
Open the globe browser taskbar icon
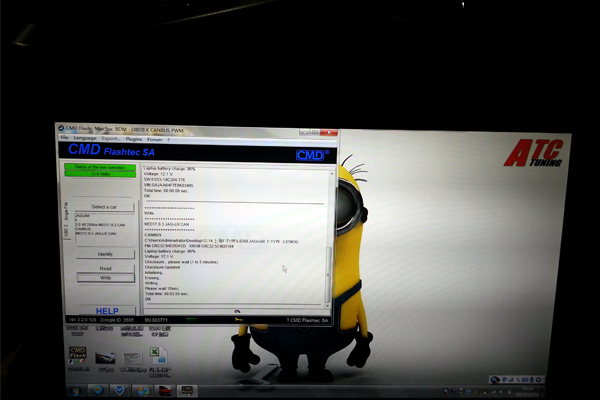(x=98, y=390)
